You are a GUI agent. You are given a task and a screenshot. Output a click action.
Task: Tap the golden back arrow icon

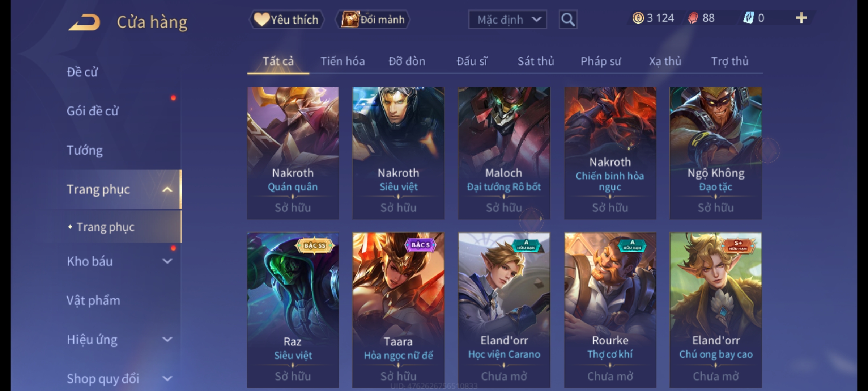click(84, 22)
